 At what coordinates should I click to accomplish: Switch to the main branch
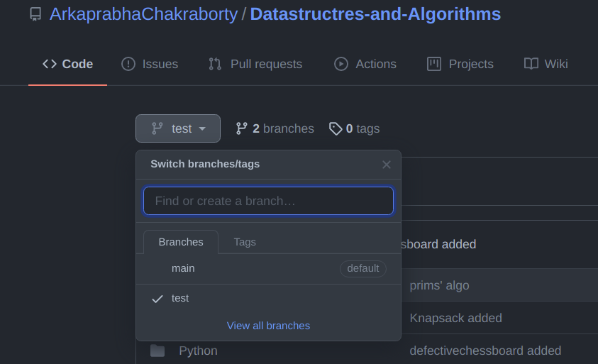pos(183,268)
